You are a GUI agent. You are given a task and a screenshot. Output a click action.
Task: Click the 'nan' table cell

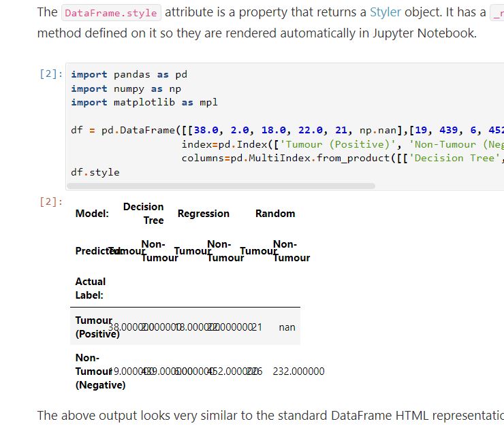point(287,327)
